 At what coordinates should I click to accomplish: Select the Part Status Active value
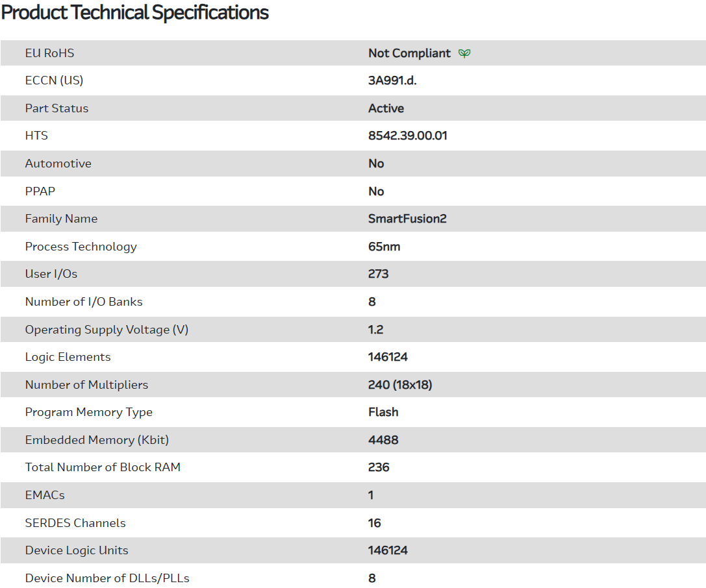click(x=386, y=108)
